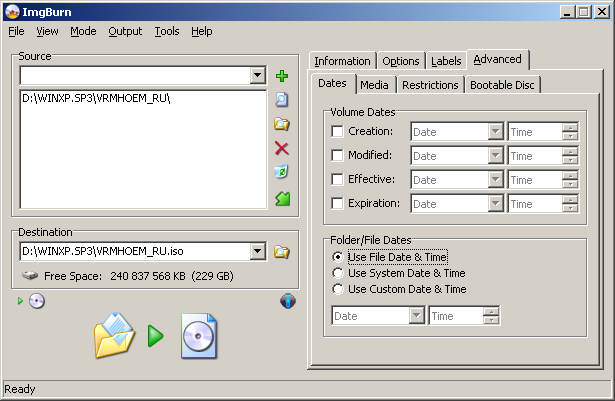Screen dimensions: 615x401
Task: Click the Ready status bar text
Action: 20,389
